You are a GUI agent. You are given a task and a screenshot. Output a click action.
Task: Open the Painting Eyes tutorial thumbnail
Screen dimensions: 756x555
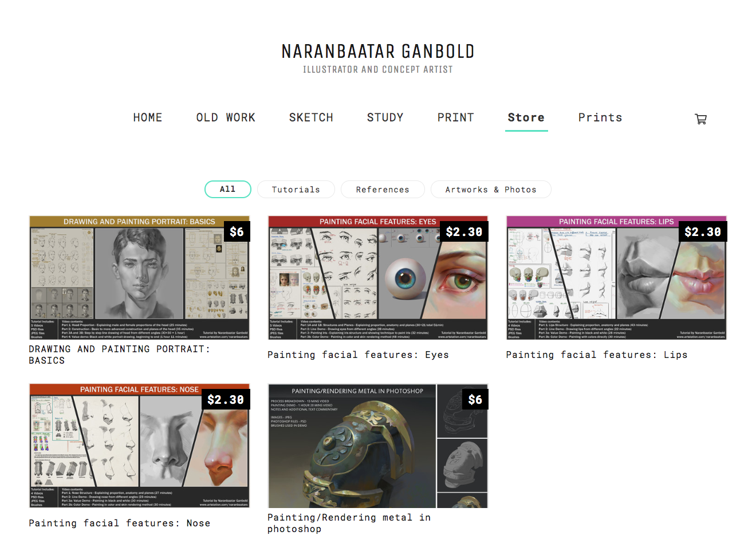(x=378, y=278)
